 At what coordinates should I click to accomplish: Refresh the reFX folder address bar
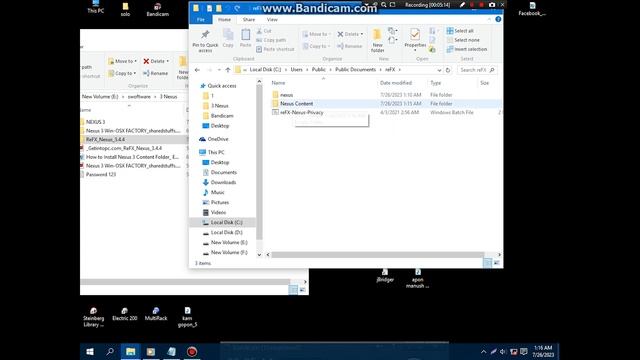pyautogui.click(x=448, y=70)
